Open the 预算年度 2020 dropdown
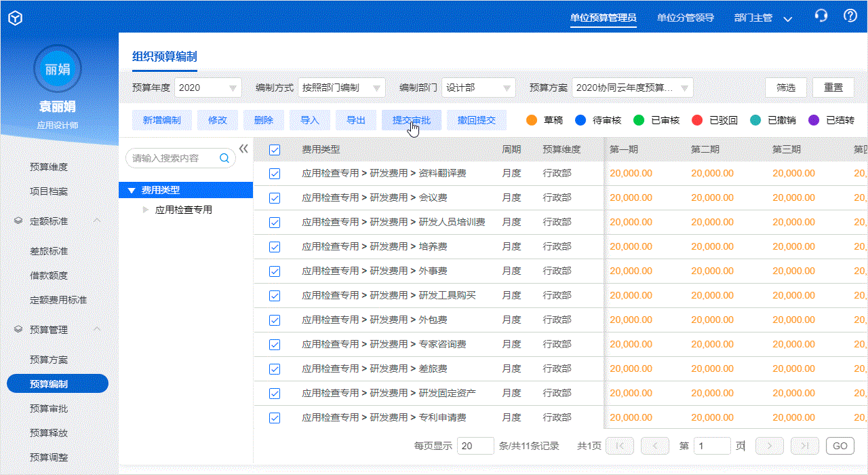The image size is (868, 475). tap(208, 88)
